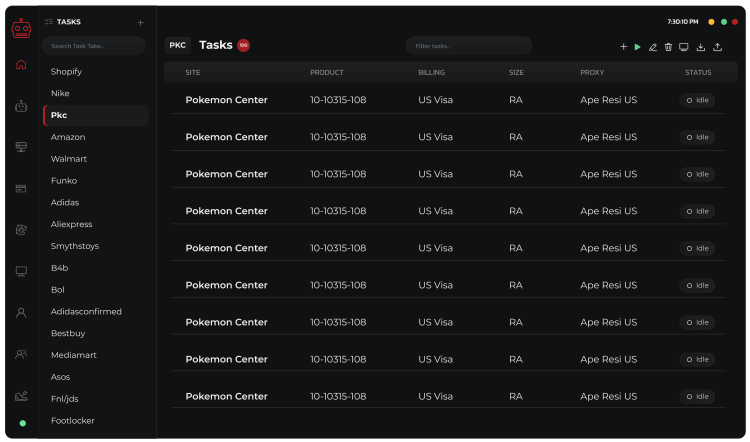Click the Idle status of the first task
The width and height of the screenshot is (750, 442).
[x=697, y=100]
